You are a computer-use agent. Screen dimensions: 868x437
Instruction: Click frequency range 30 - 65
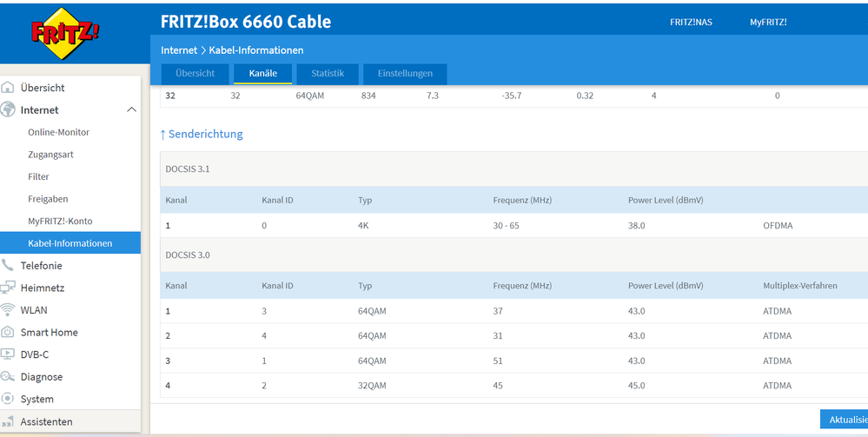[x=506, y=225]
